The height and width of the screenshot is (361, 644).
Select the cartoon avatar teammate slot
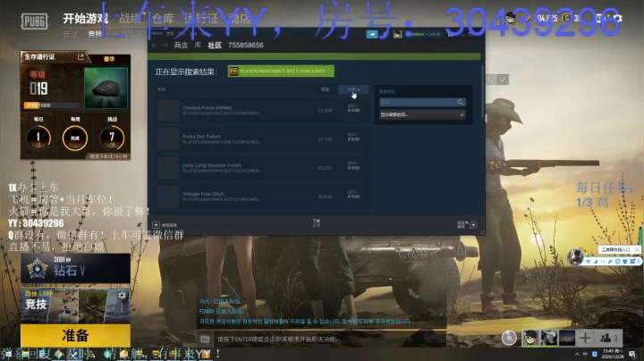click(530, 338)
